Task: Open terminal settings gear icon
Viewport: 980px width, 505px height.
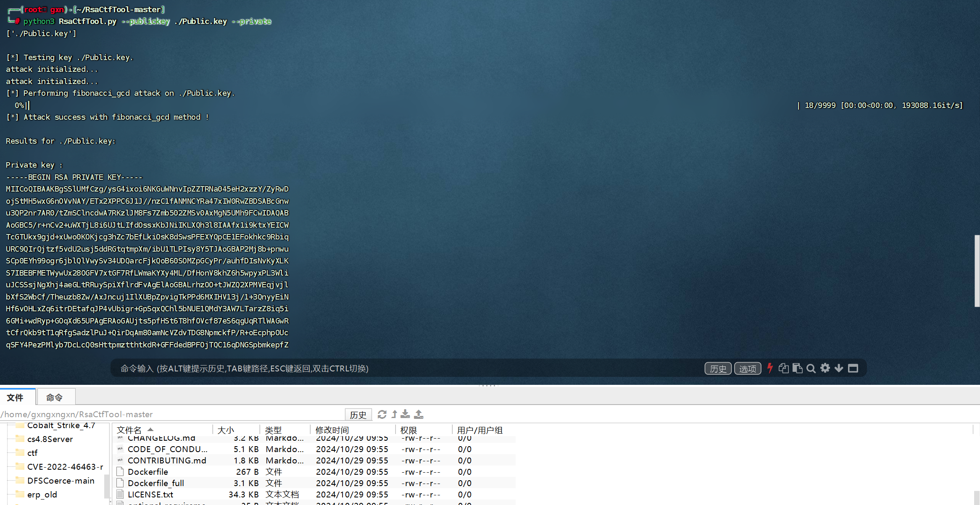Action: [825, 368]
